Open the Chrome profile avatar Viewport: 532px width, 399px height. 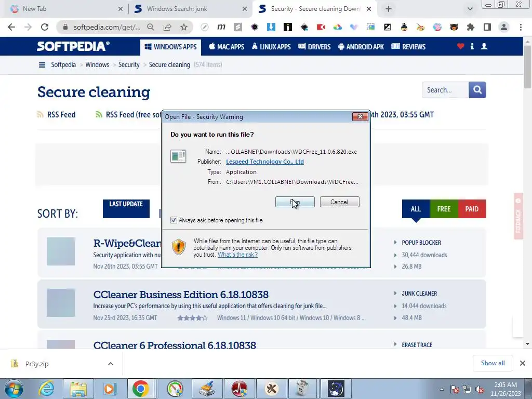(504, 27)
